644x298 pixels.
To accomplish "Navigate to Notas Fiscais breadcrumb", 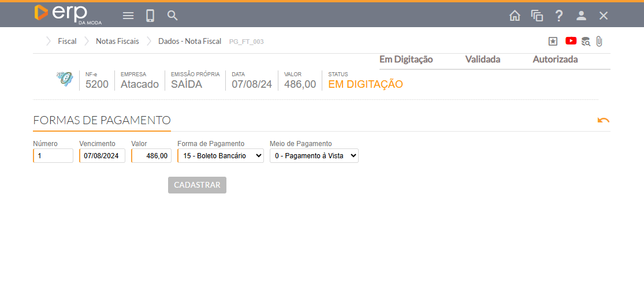I will (x=117, y=42).
